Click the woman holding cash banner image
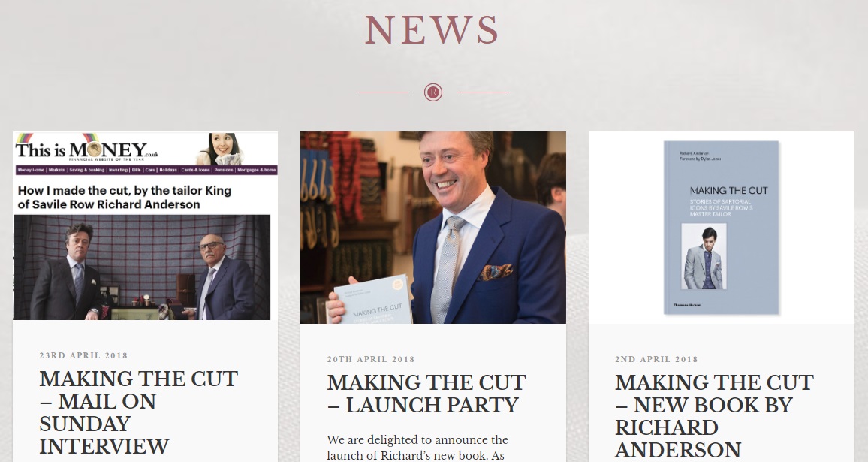The image size is (868, 462). [221, 149]
